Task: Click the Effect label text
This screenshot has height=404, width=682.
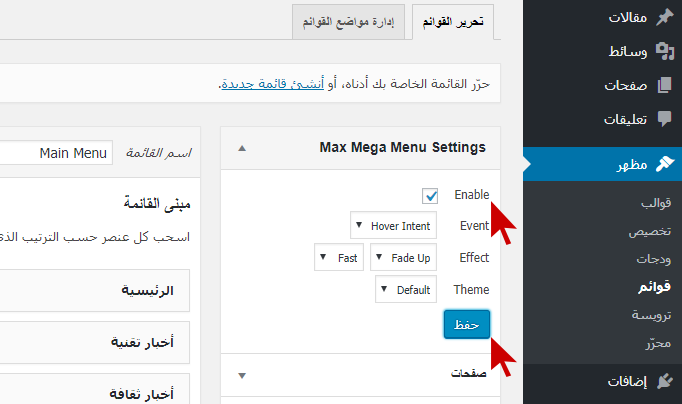Action: tap(474, 257)
